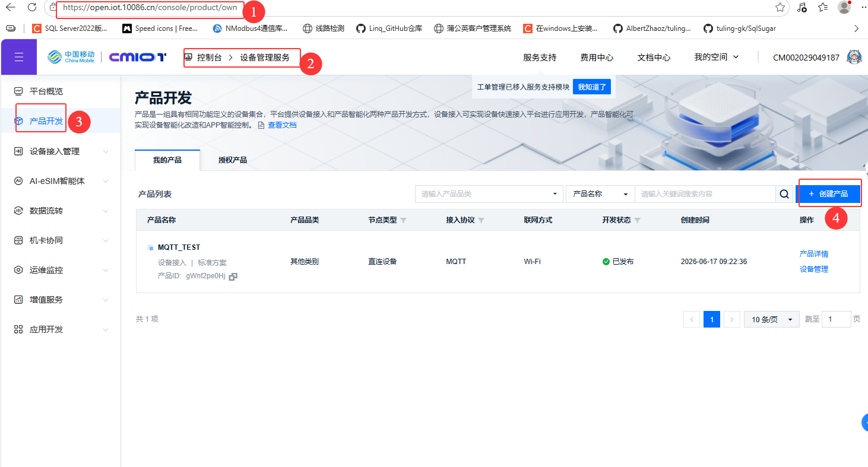Click the browser back arrow
The height and width of the screenshot is (467, 868).
point(11,8)
